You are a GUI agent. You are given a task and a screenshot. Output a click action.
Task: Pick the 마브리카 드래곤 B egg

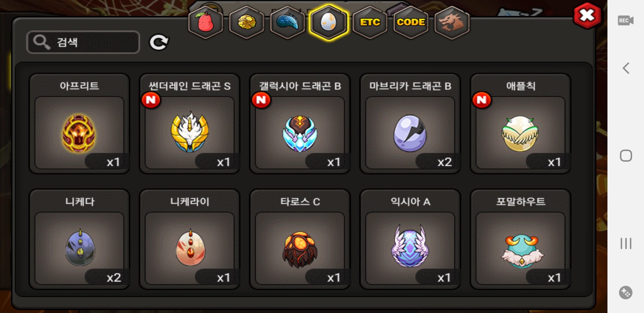click(x=410, y=124)
